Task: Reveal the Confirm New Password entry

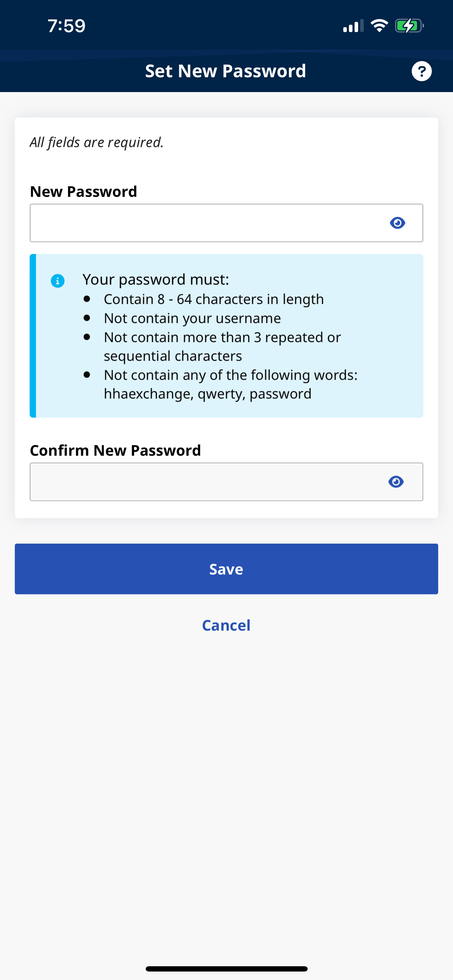Action: point(396,482)
